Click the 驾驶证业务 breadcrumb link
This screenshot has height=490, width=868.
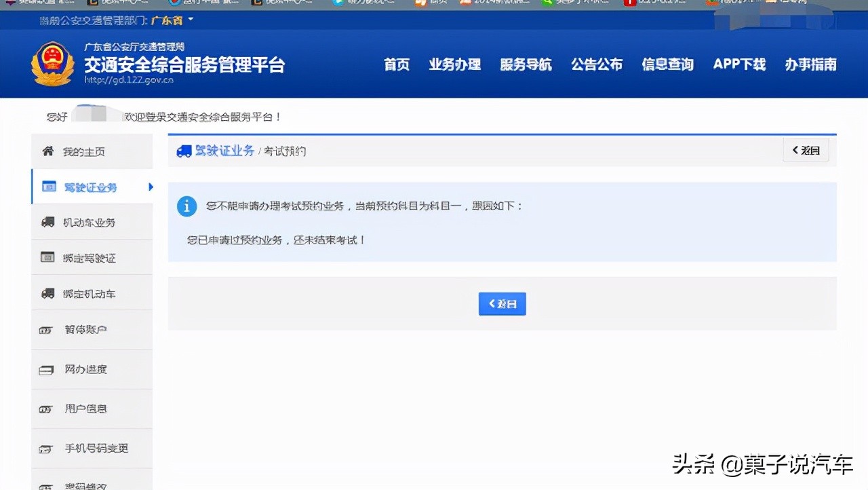tap(224, 151)
